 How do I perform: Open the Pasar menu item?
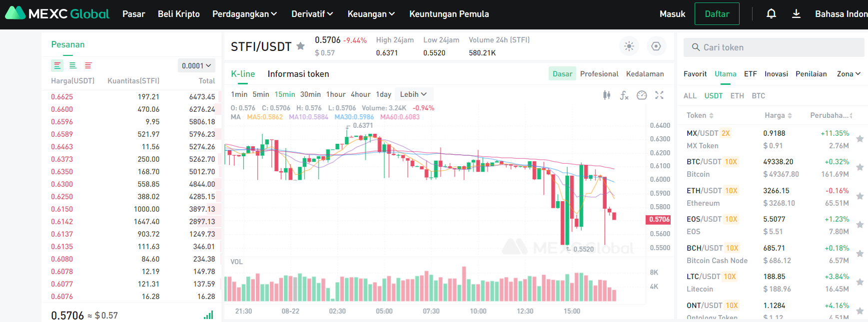[134, 14]
